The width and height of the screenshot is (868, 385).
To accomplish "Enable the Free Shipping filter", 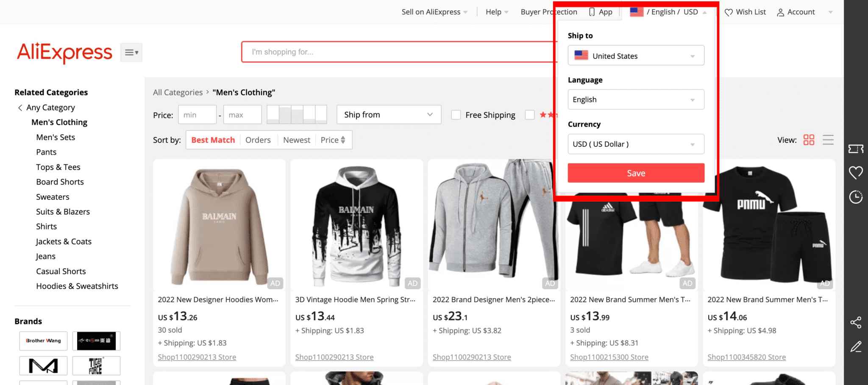I will [x=456, y=114].
